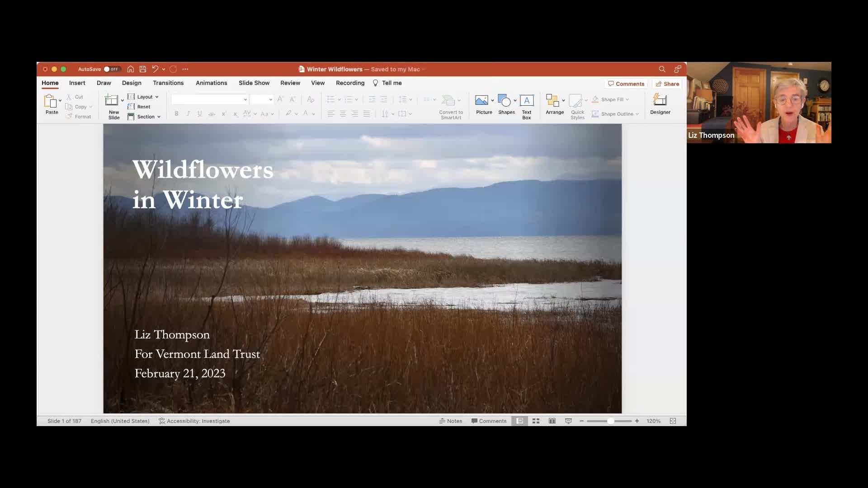The height and width of the screenshot is (488, 868).
Task: Click the Share button
Action: tap(667, 84)
